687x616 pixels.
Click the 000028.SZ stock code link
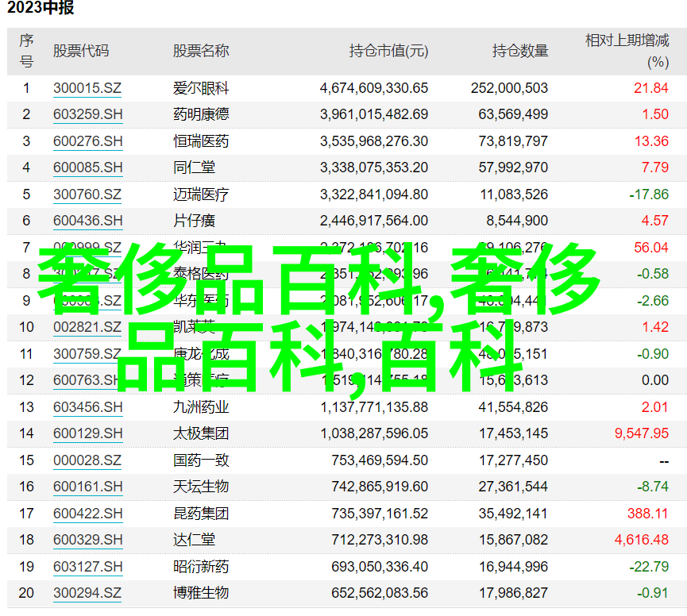(87, 460)
